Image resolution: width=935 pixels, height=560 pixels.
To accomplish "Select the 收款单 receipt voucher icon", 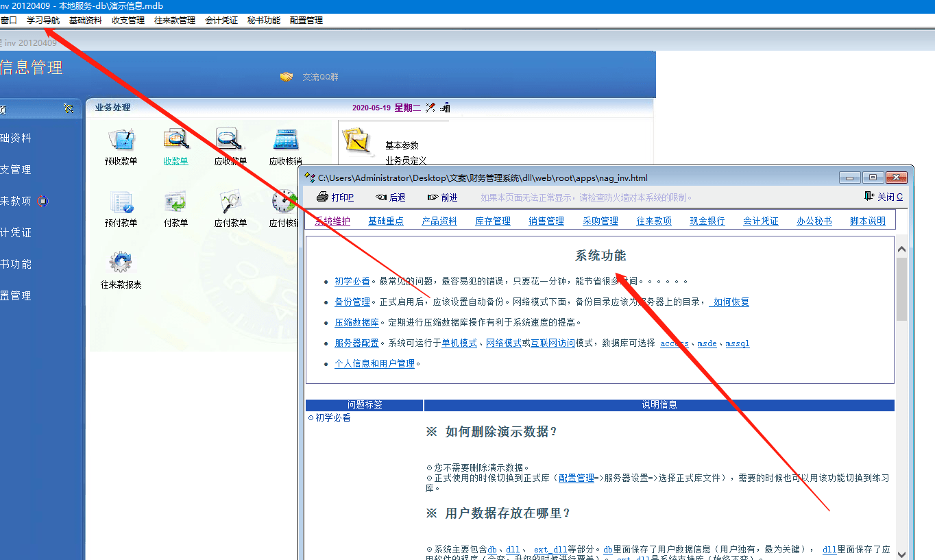I will [176, 139].
